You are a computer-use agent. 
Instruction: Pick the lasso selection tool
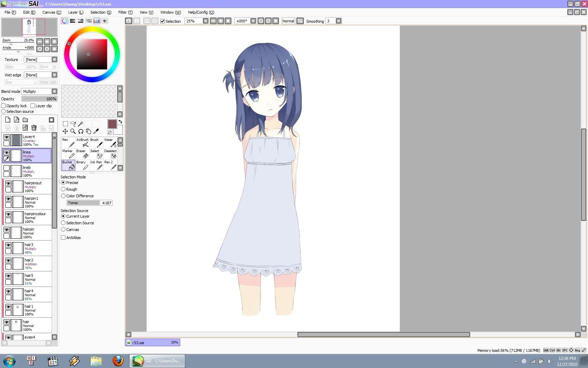(73, 124)
